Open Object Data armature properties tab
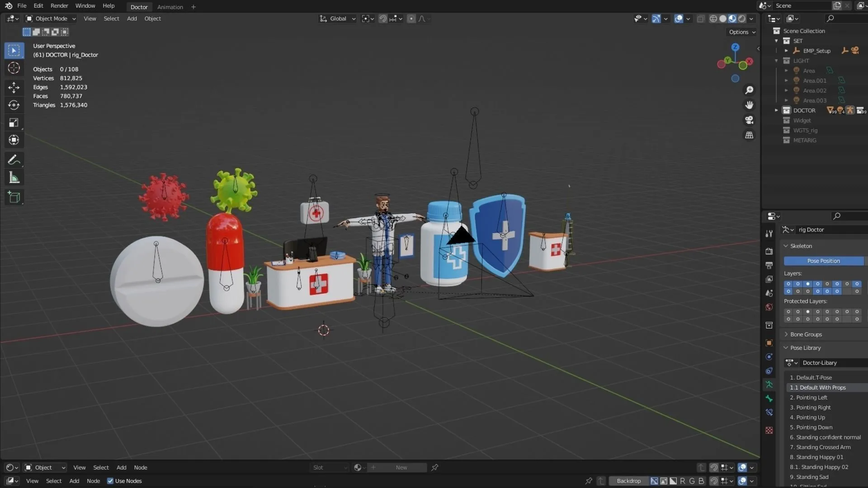Viewport: 868px width, 488px height. 769,385
